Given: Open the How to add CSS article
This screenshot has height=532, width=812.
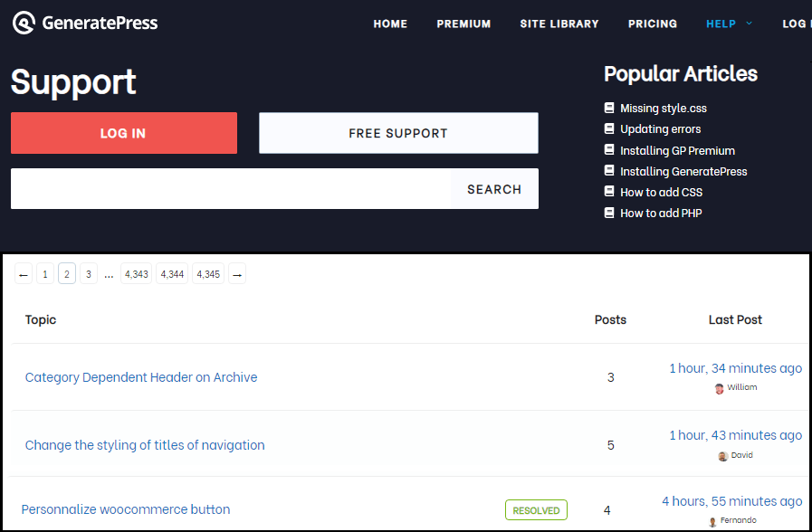Looking at the screenshot, I should pos(662,192).
